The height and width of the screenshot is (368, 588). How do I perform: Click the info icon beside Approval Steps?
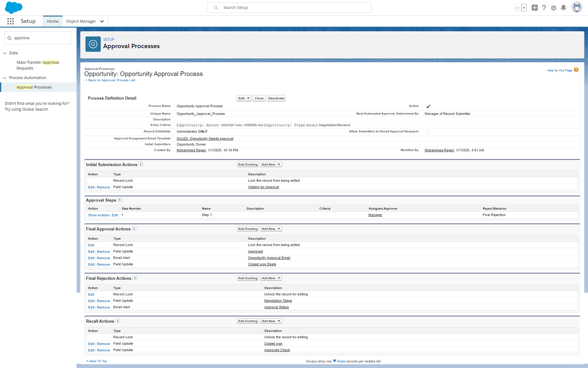pyautogui.click(x=120, y=199)
